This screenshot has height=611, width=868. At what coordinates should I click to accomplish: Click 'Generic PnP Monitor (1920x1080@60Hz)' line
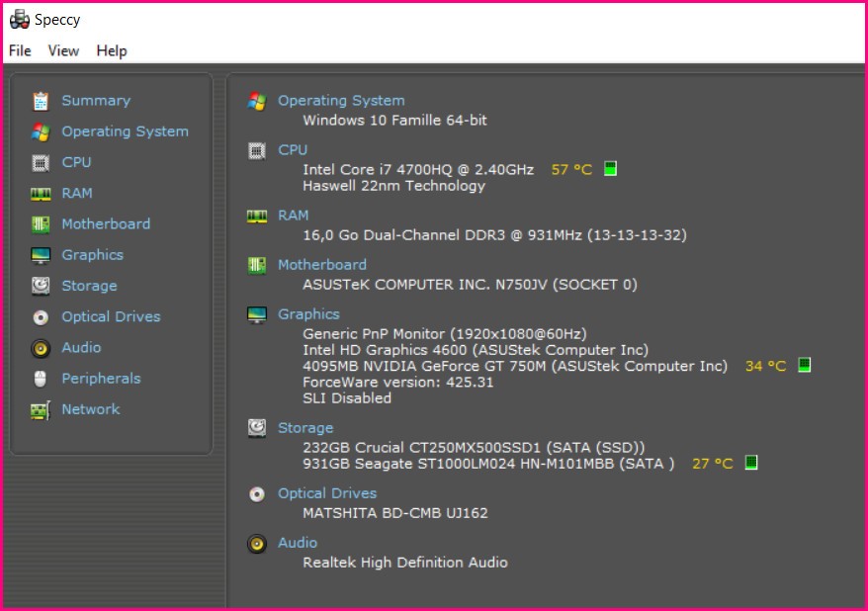(x=445, y=334)
